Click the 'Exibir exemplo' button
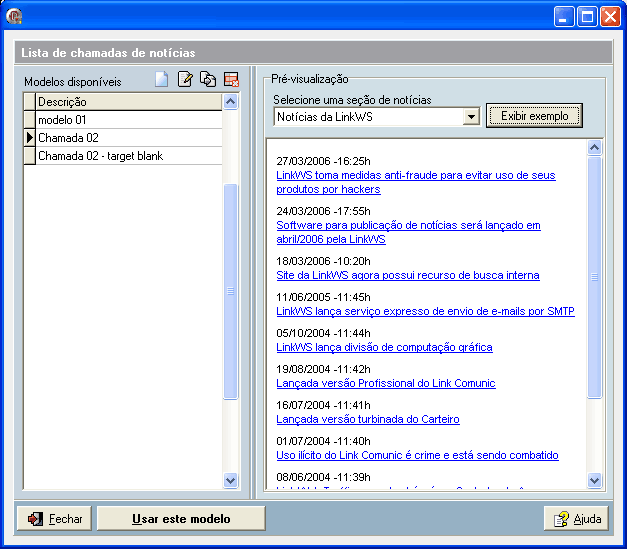This screenshot has height=549, width=627. [534, 116]
